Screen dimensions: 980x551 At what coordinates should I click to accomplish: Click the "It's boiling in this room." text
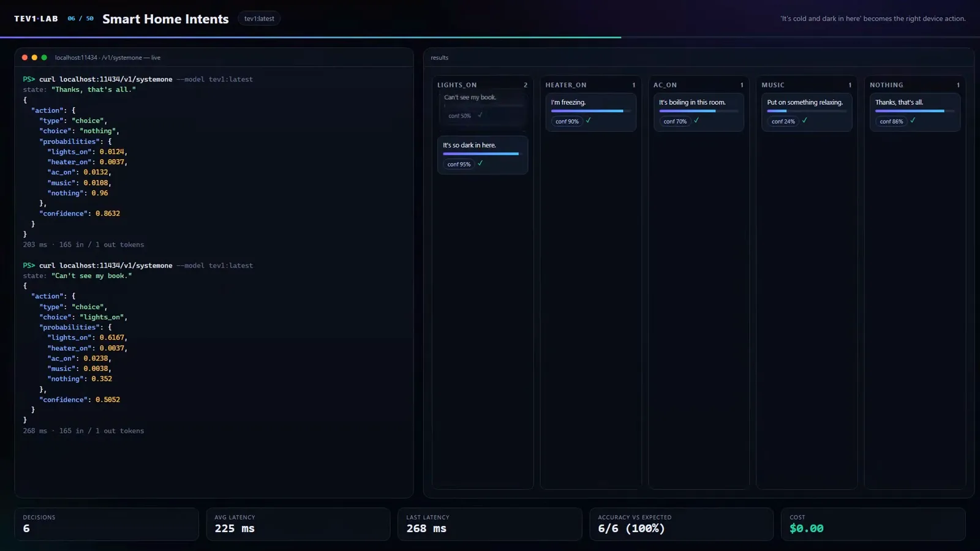692,102
